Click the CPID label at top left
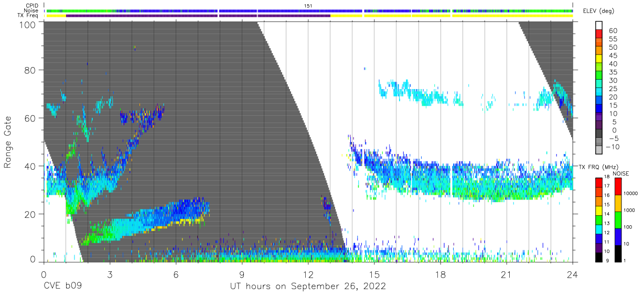The height and width of the screenshot is (297, 644). pos(32,6)
